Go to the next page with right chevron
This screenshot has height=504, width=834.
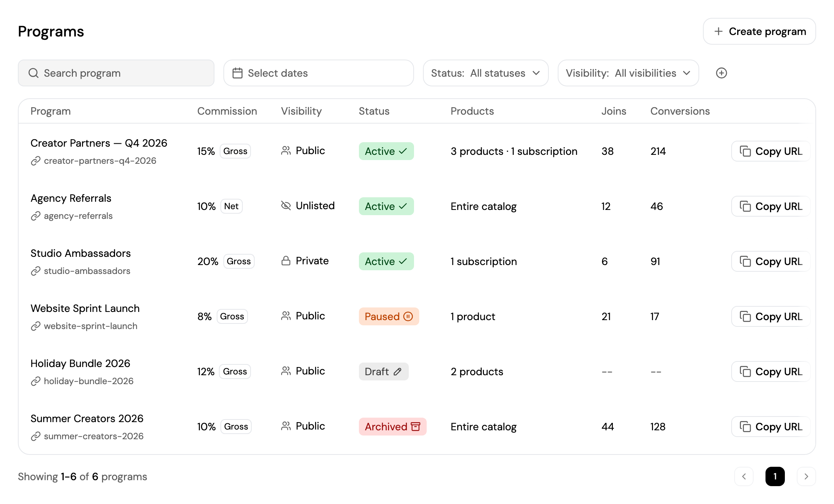pos(806,476)
